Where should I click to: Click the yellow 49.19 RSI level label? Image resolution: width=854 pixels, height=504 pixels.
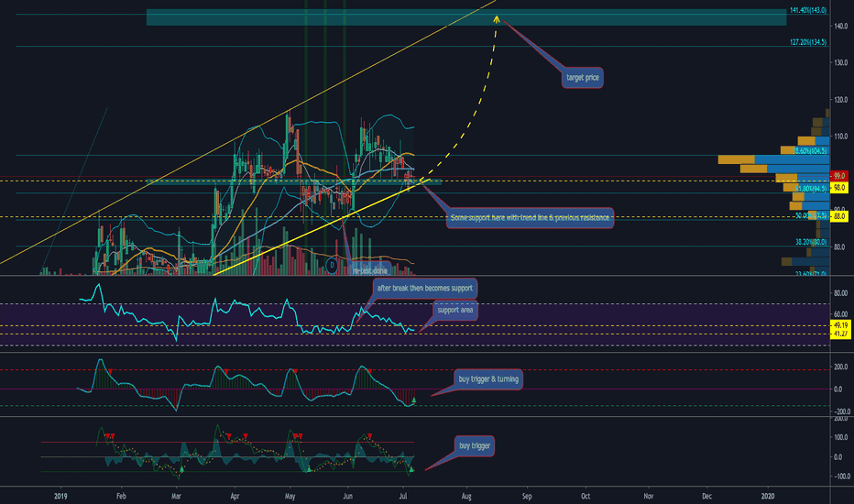(840, 325)
